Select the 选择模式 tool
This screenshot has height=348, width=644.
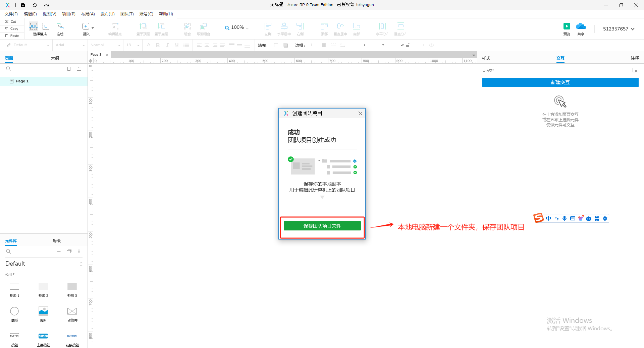click(33, 28)
